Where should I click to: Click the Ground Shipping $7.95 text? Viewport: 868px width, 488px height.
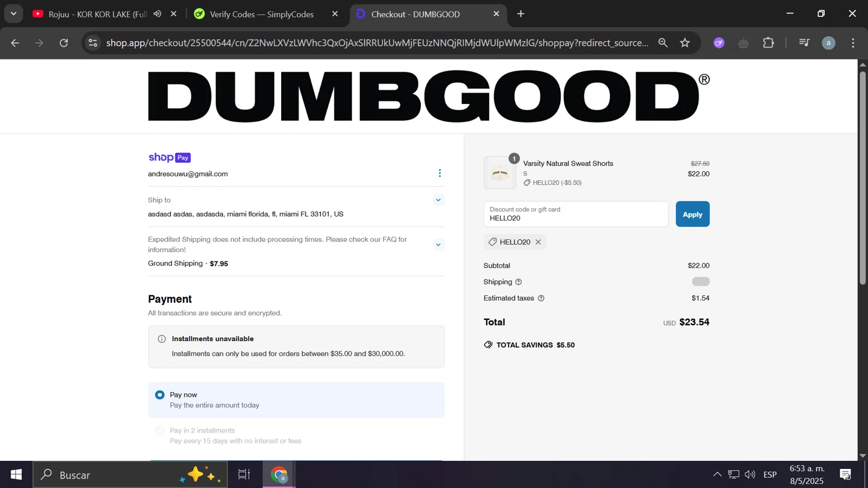pyautogui.click(x=188, y=264)
